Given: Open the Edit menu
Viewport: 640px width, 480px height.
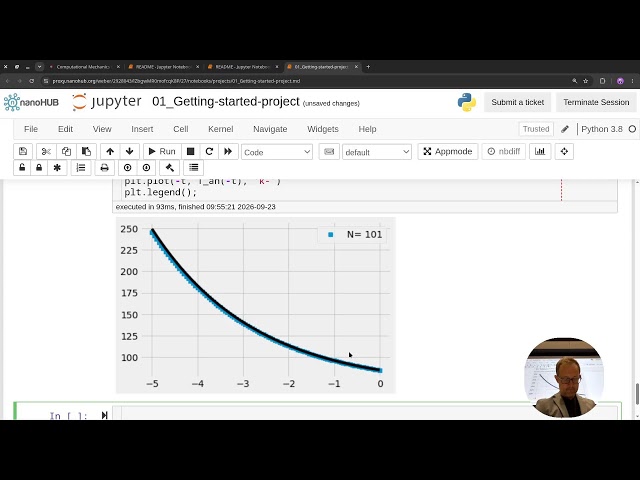Looking at the screenshot, I should coord(65,129).
